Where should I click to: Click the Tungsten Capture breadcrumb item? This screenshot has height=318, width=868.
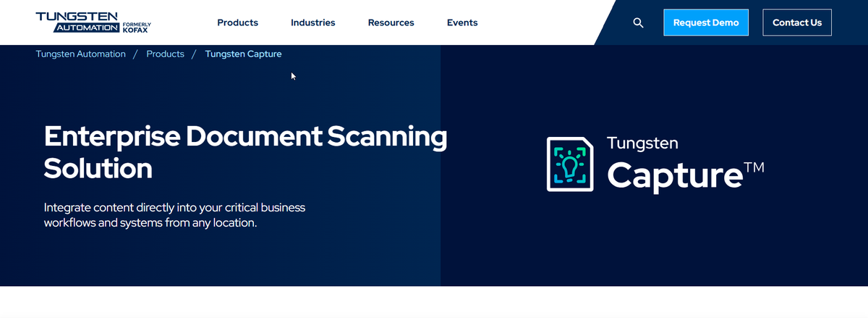pos(244,54)
